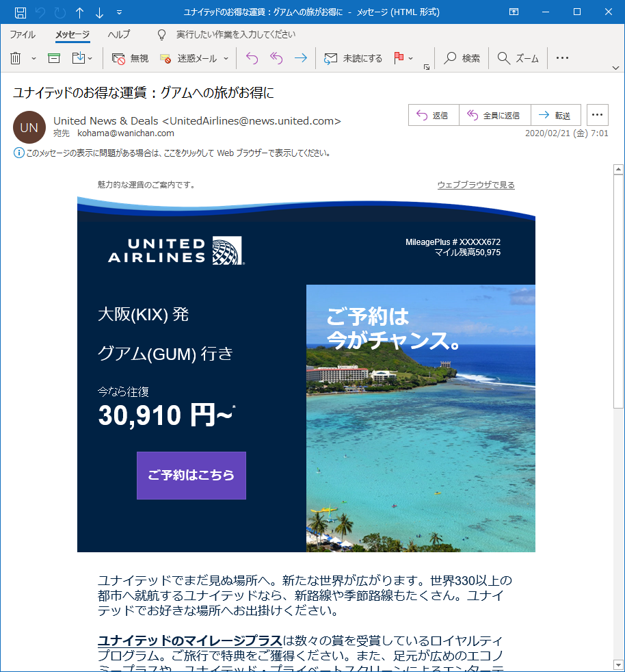The height and width of the screenshot is (672, 625).
Task: Click the lightbulb Tell Me icon
Action: [161, 35]
